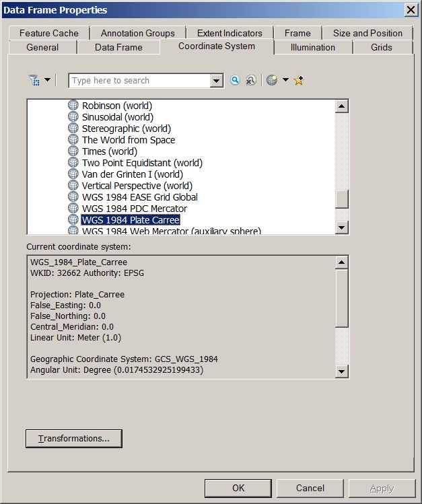The image size is (422, 504).
Task: Open the globe icon's dropdown arrow
Action: (285, 79)
